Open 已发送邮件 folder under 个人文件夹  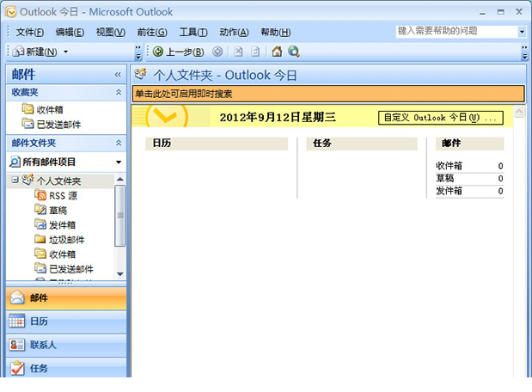pos(71,269)
